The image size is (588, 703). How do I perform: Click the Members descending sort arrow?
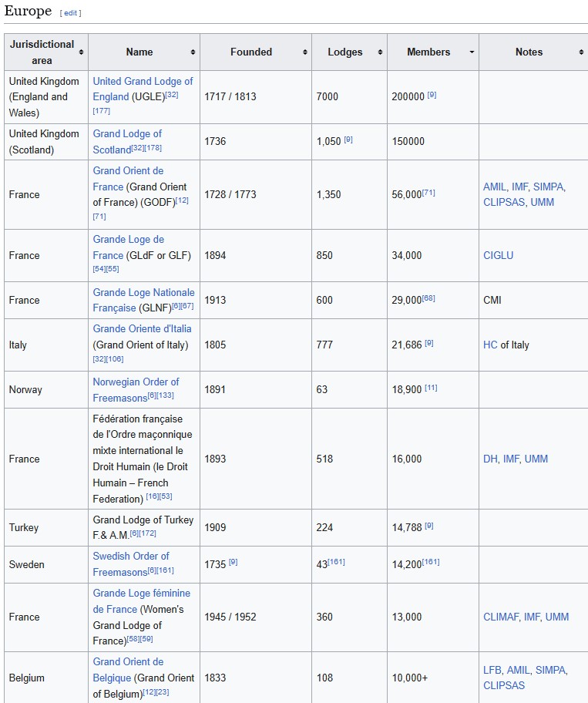point(472,52)
